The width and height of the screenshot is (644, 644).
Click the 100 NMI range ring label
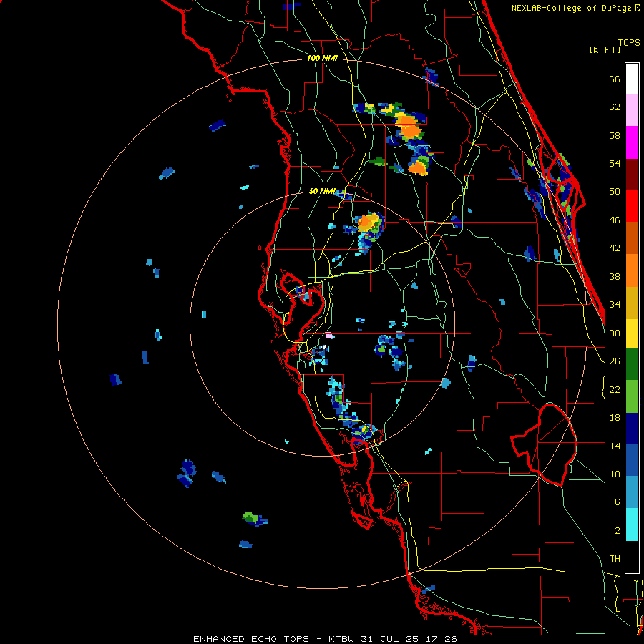(322, 59)
